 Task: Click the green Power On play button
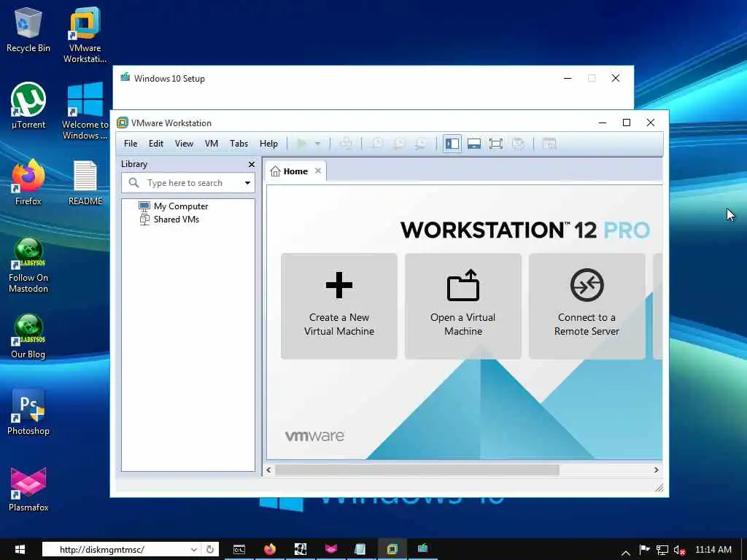[301, 144]
